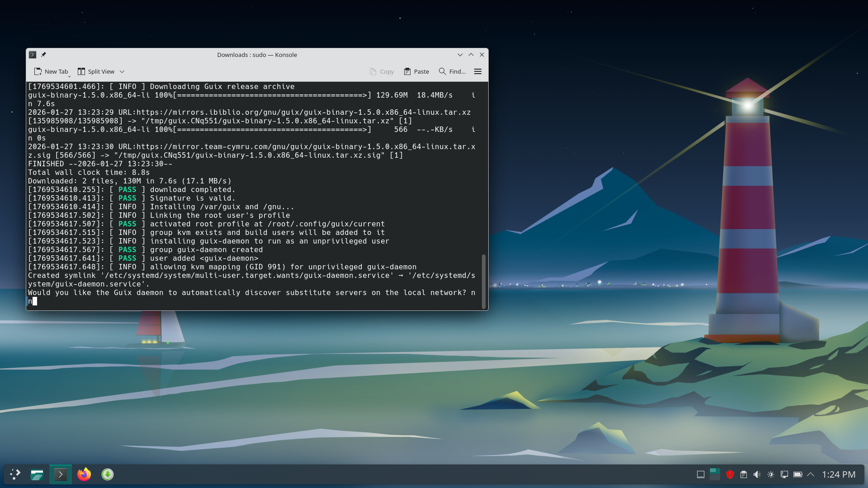Click the 'Downloading Guix release archive' line

[161, 86]
